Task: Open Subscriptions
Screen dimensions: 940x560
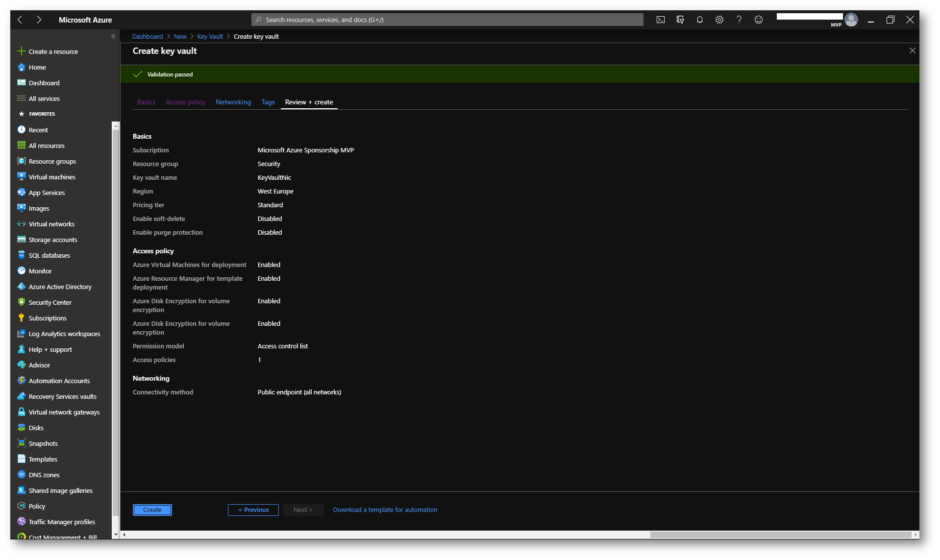Action: 48,318
